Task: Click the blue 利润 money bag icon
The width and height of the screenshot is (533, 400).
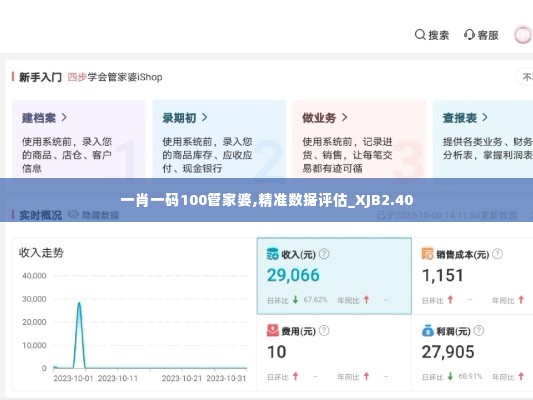Action: (x=428, y=330)
